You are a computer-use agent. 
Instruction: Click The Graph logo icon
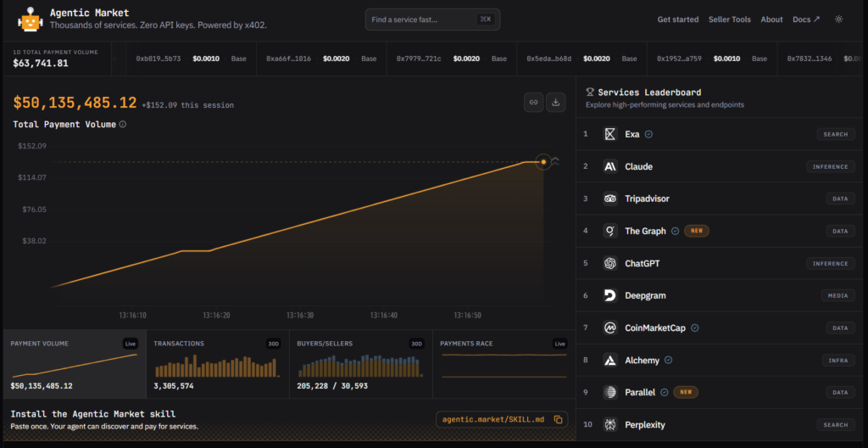tap(610, 231)
